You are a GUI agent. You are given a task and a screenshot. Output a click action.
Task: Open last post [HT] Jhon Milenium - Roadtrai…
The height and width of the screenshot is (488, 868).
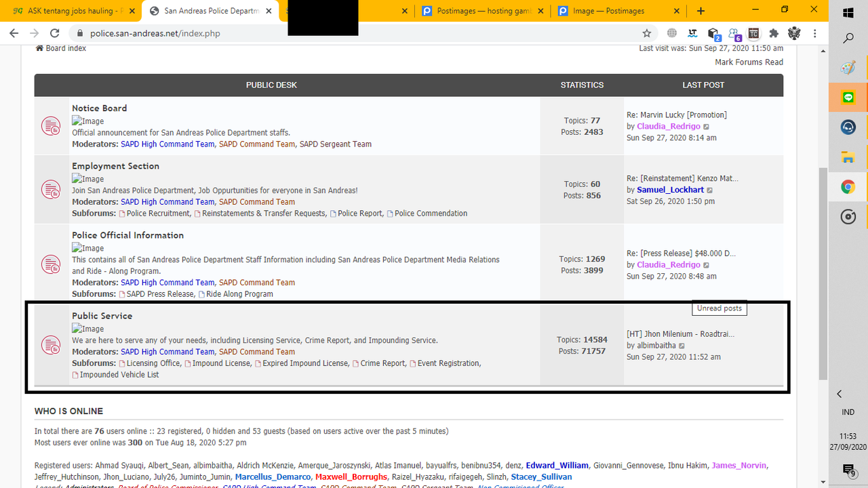click(680, 334)
